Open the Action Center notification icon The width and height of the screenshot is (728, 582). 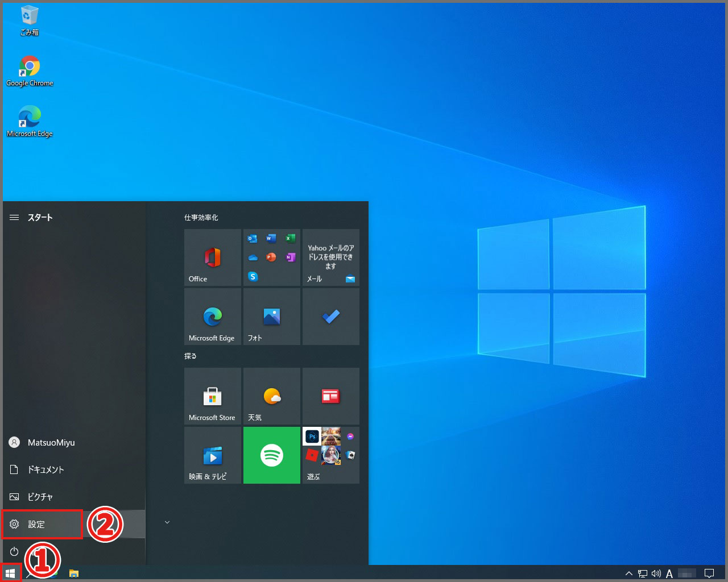point(709,573)
